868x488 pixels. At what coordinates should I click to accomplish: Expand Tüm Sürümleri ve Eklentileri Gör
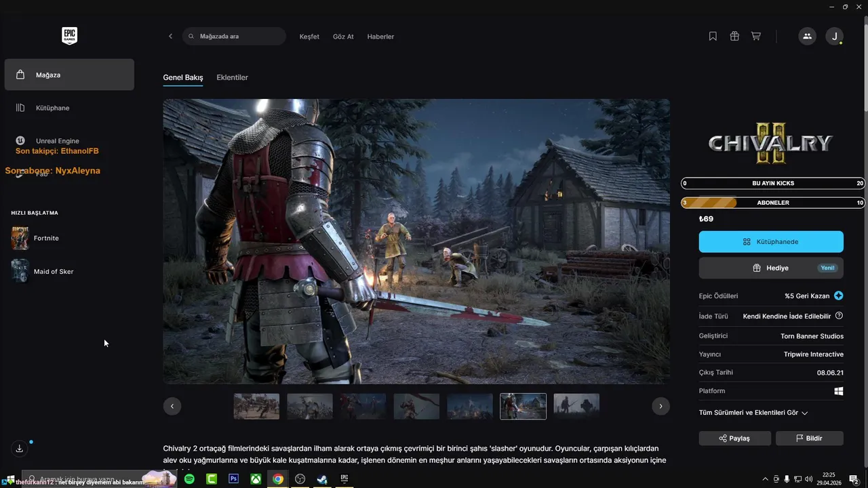tap(753, 412)
